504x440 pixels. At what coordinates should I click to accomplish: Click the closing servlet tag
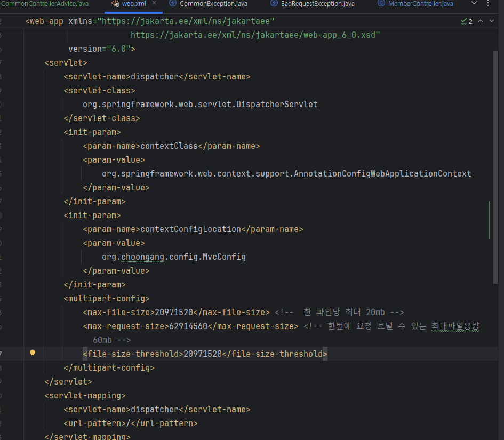68,382
